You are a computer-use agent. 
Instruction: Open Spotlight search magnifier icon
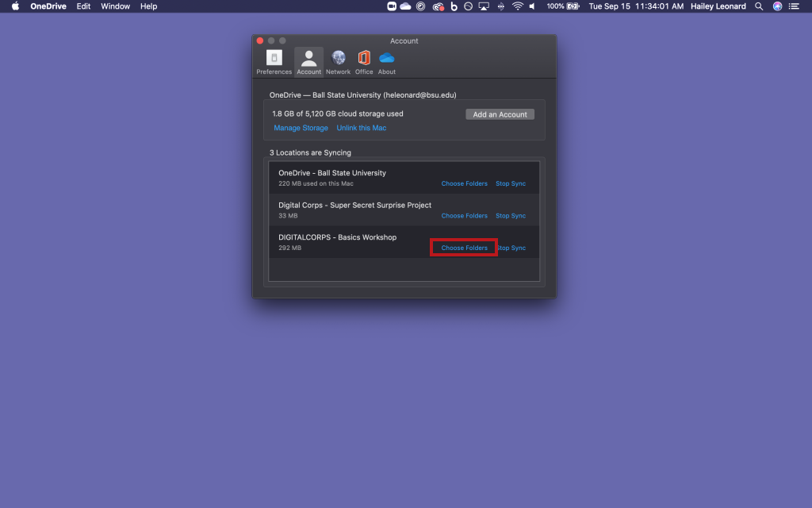(759, 6)
